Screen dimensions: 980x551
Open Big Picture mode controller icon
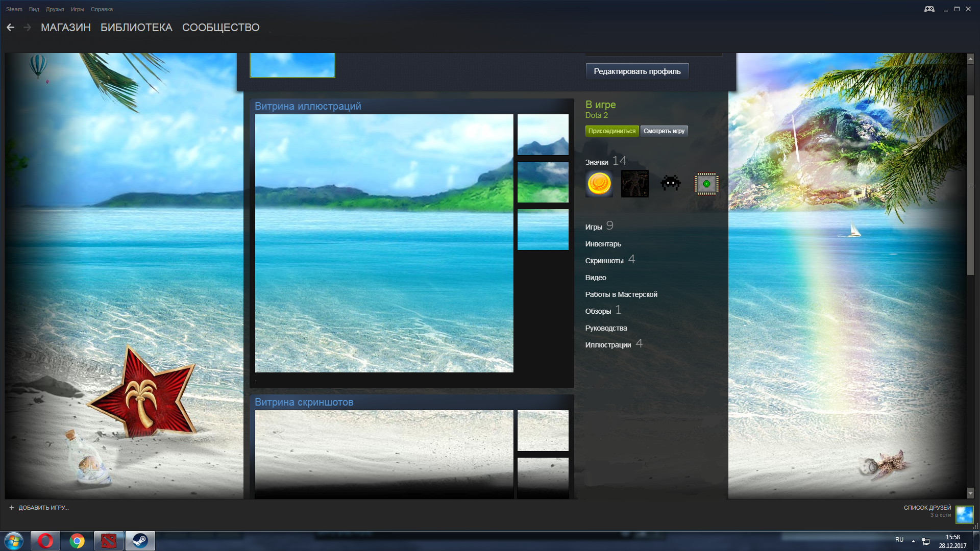tap(929, 9)
